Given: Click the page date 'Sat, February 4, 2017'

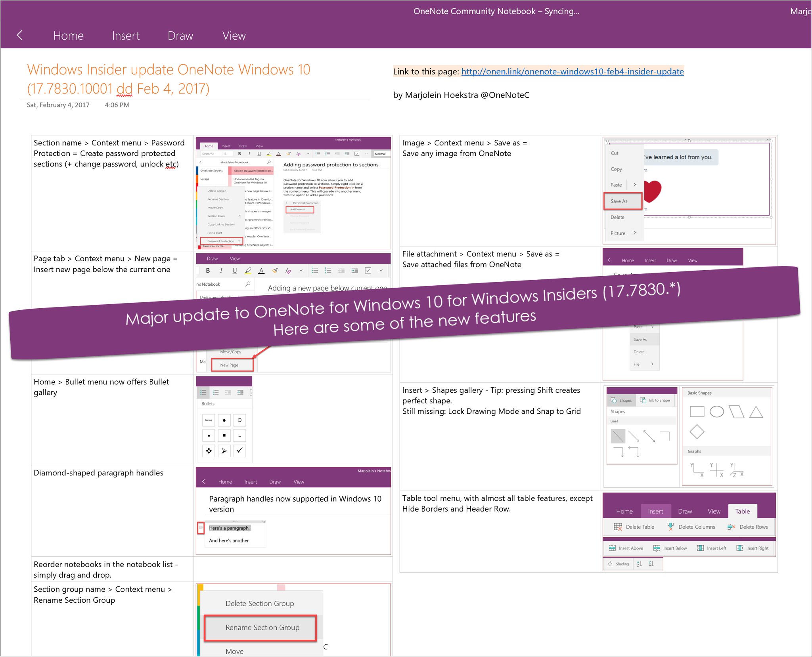Looking at the screenshot, I should click(x=58, y=105).
